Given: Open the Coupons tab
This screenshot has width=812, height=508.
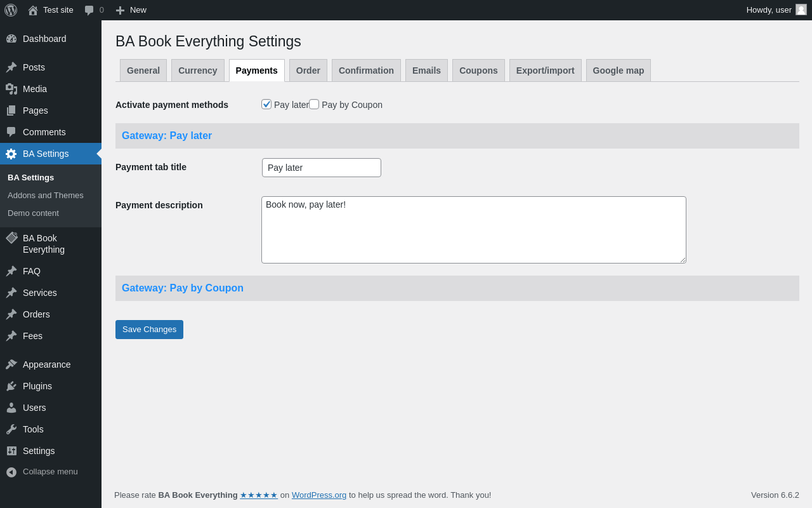Looking at the screenshot, I should click(x=478, y=70).
